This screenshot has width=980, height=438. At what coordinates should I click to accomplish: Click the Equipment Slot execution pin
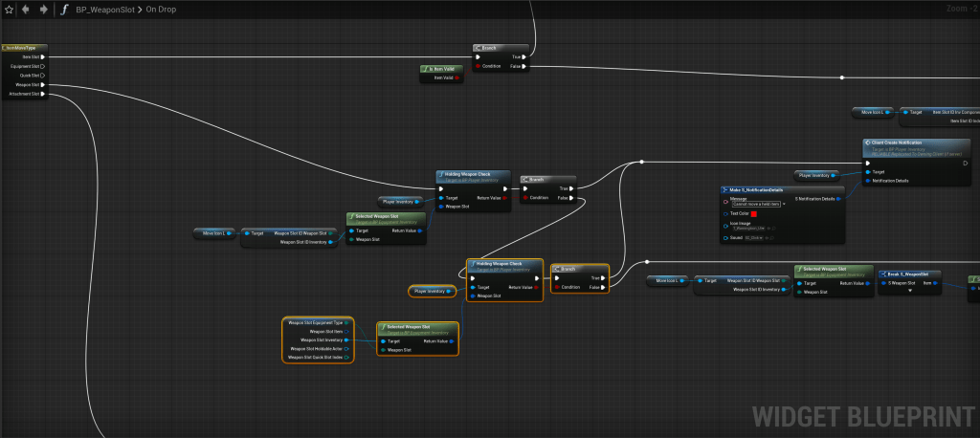click(42, 66)
